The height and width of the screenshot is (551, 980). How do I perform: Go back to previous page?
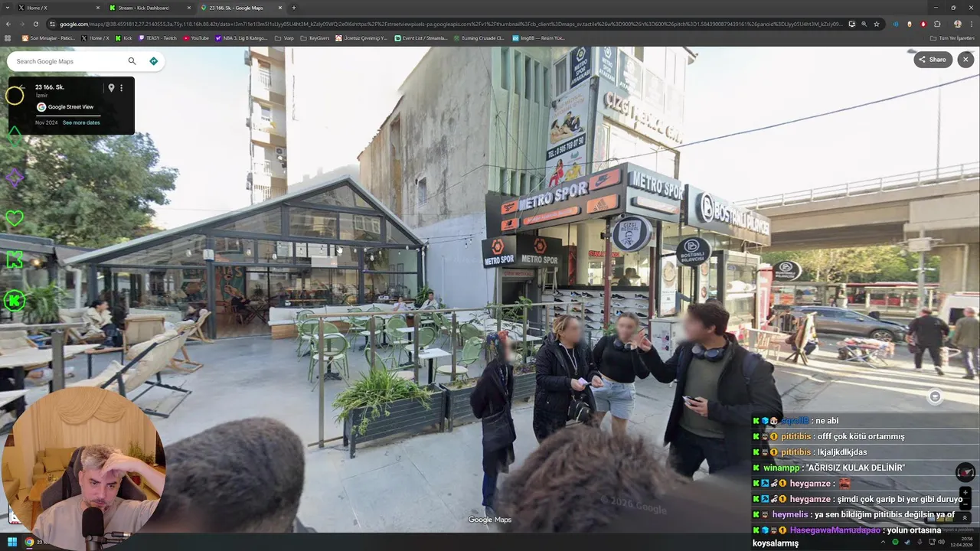(x=8, y=24)
